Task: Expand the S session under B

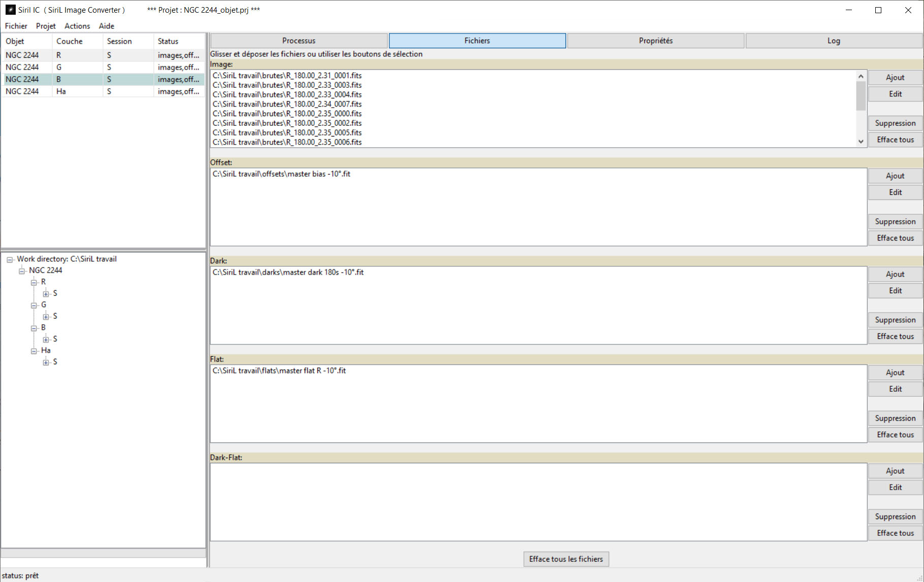Action: [46, 339]
